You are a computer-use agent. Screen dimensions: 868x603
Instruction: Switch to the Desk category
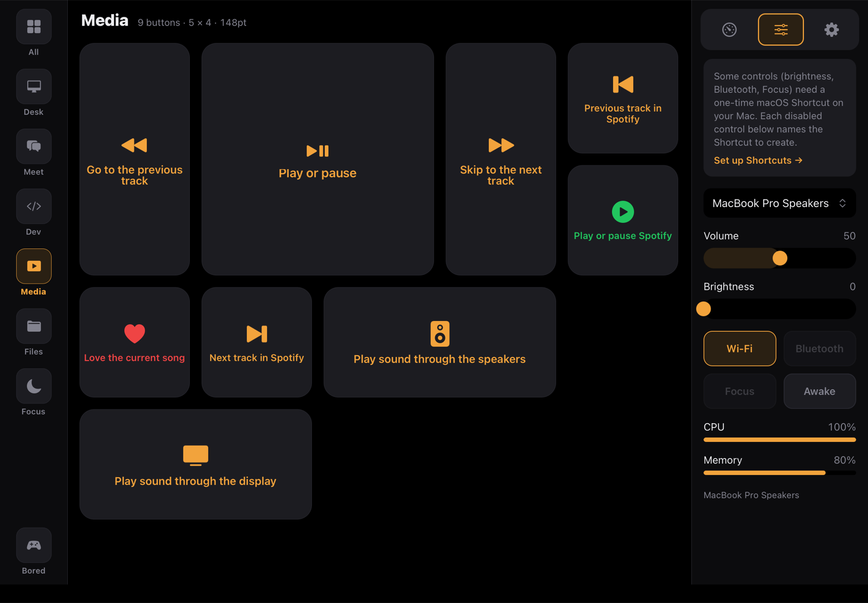point(34,87)
